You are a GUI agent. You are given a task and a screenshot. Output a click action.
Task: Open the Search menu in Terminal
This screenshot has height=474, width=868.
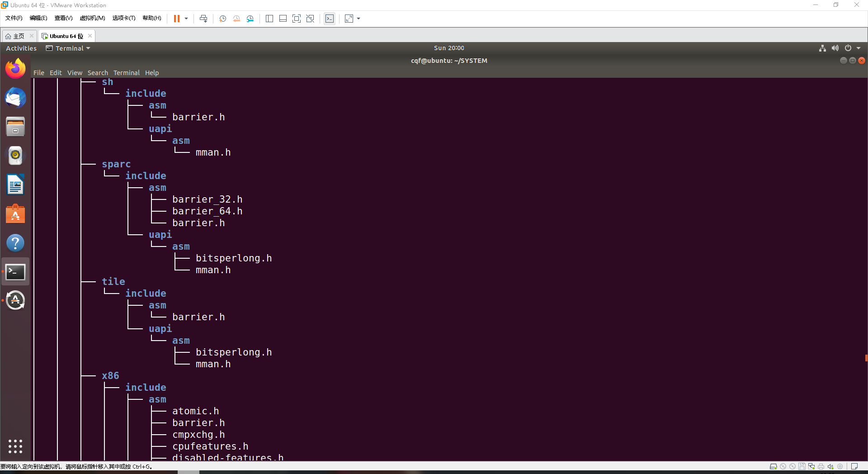click(98, 72)
